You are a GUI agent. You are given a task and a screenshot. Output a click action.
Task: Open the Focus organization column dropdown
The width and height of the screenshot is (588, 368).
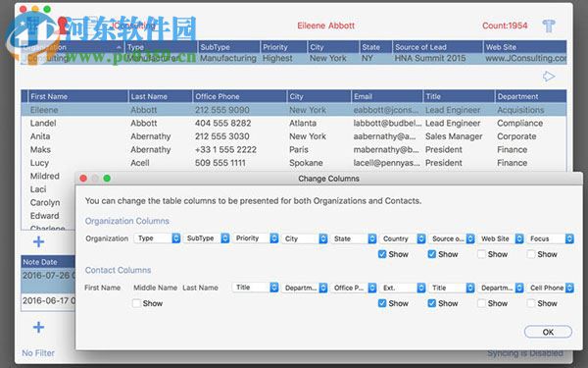coord(550,238)
